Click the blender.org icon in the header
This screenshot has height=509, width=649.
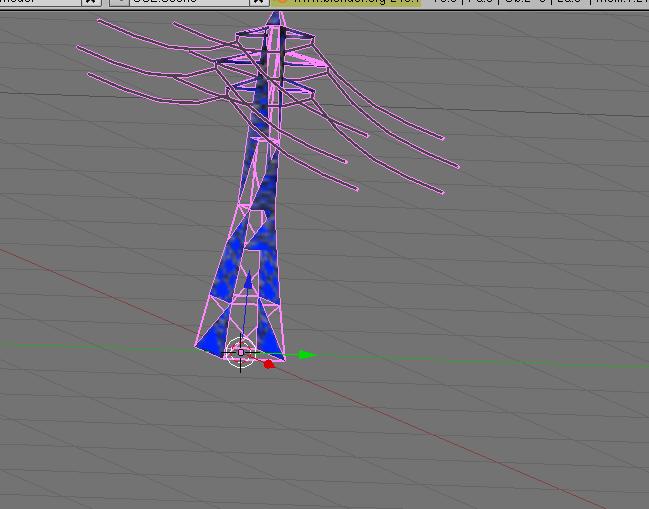click(x=282, y=2)
